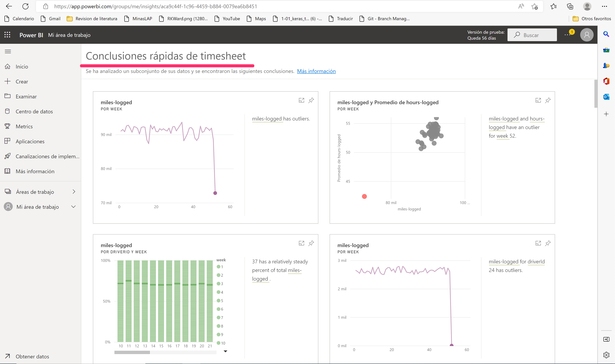Viewport: 615px width, 364px height.
Task: Click Mi área de trabajo header breadcrumb
Action: (69, 35)
